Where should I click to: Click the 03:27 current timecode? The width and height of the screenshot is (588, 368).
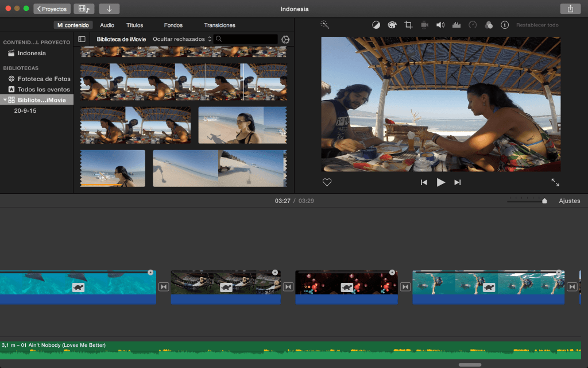coord(283,201)
